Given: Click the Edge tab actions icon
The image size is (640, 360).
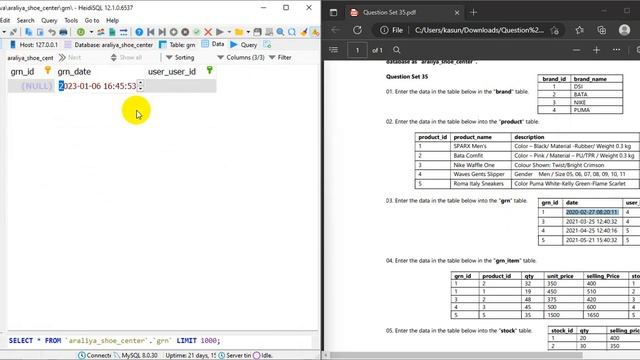Looking at the screenshot, I should point(333,12).
